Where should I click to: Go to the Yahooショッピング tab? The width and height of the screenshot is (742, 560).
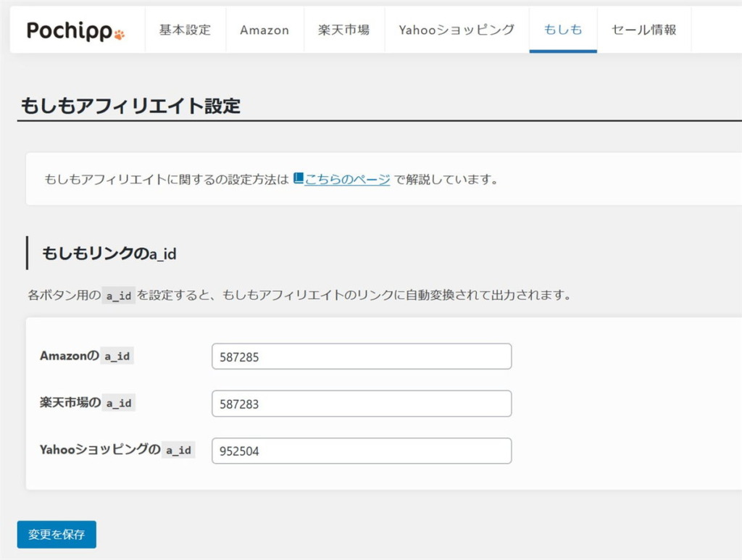click(457, 30)
